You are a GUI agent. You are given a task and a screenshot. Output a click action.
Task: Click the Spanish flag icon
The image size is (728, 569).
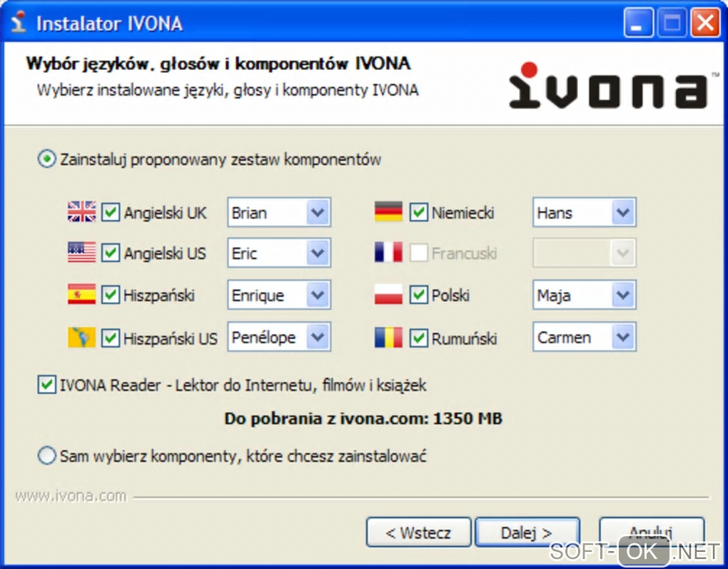tap(81, 294)
